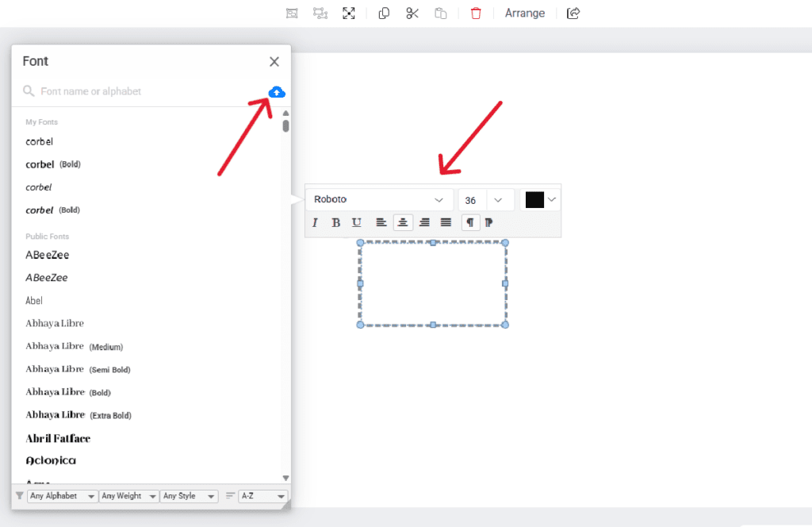Screen dimensions: 812x527
Task: Toggle italic formatting for the text
Action: [315, 222]
